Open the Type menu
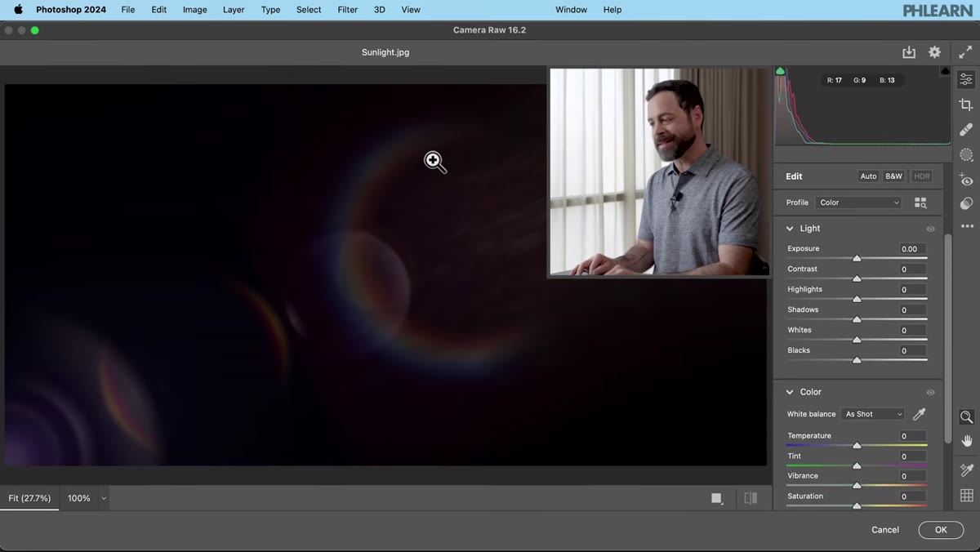This screenshot has height=552, width=980. pyautogui.click(x=270, y=10)
